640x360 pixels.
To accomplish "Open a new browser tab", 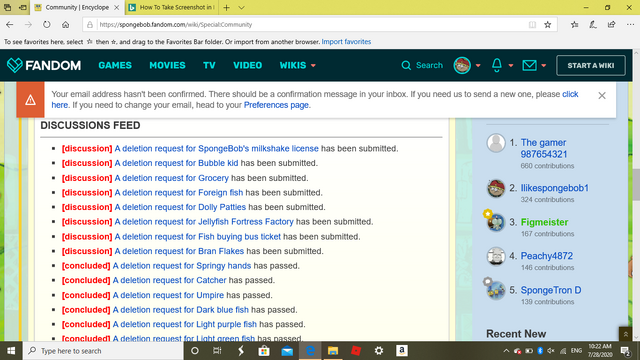I will pyautogui.click(x=227, y=7).
